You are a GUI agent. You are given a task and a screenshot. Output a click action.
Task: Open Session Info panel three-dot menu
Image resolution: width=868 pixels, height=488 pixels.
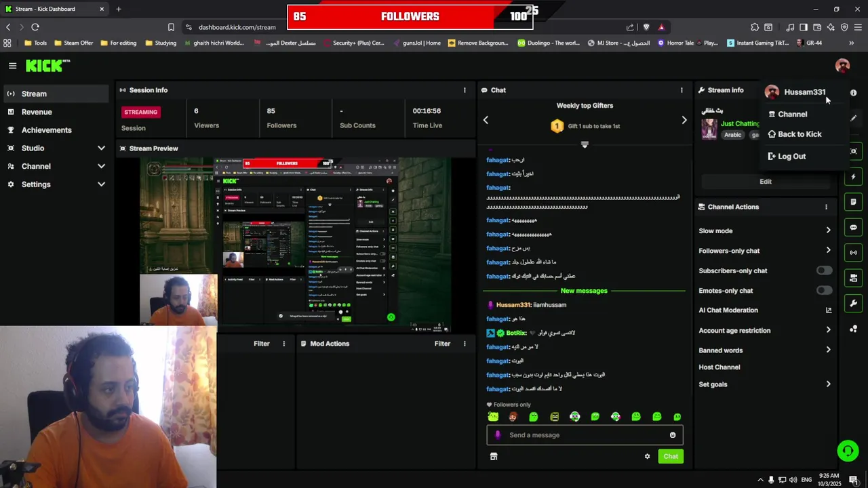click(465, 90)
